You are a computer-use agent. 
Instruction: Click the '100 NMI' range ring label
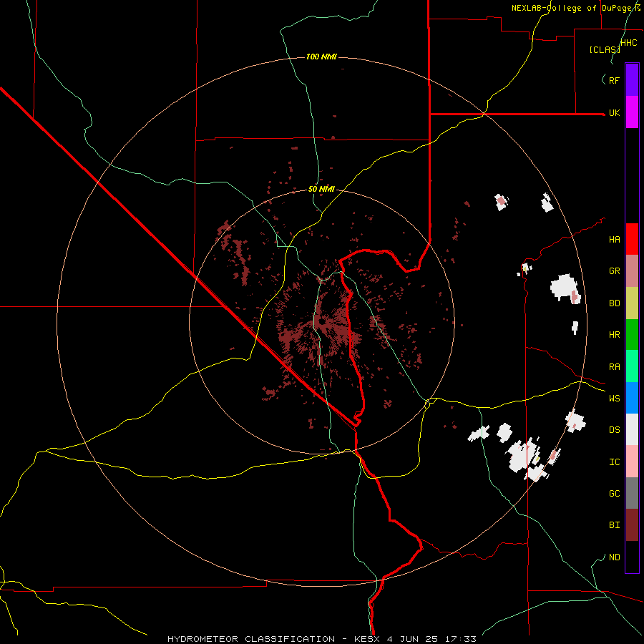point(321,57)
